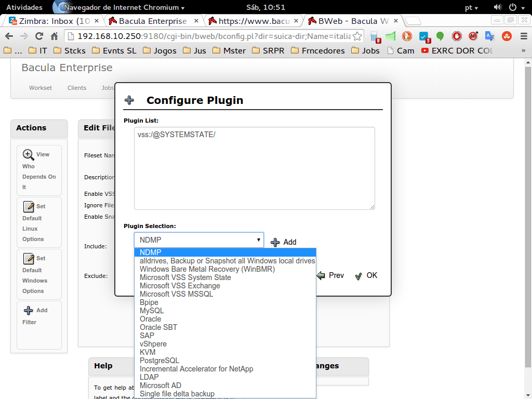Screen dimensions: 532x399
Task: Click the OK checkmark icon
Action: (x=358, y=276)
